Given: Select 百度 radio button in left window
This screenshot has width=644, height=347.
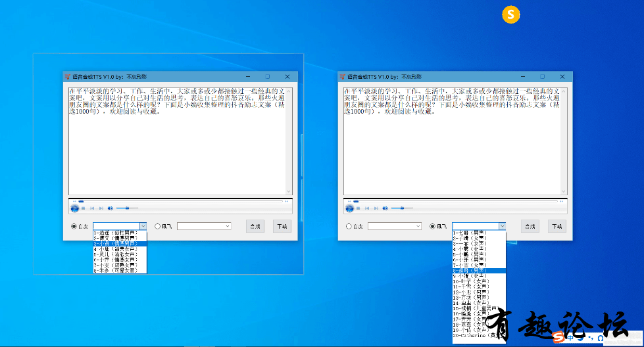Looking at the screenshot, I should (x=74, y=226).
